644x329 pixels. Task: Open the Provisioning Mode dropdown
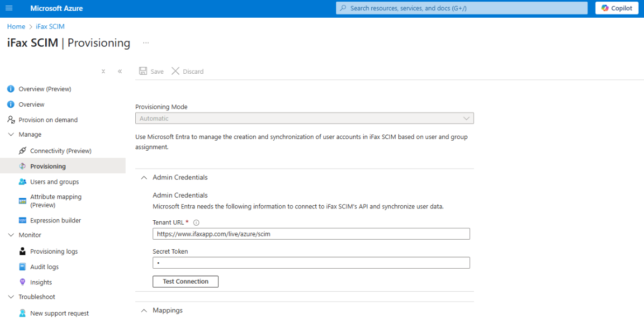304,118
